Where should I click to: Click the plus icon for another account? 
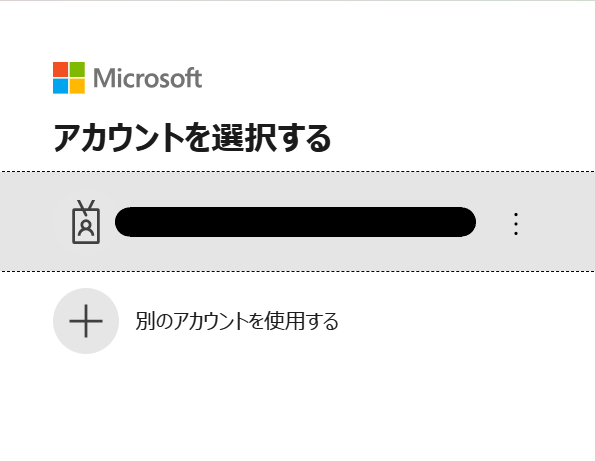coord(86,321)
